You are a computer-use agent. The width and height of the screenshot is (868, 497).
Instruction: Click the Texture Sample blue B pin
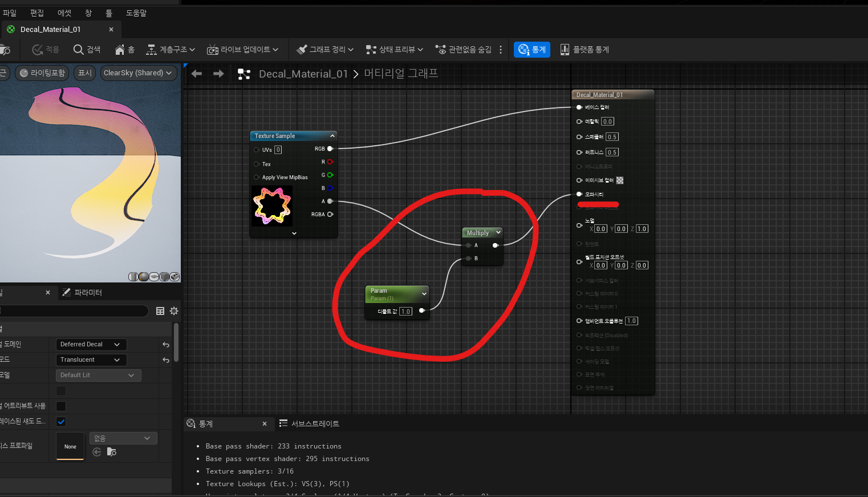[330, 188]
